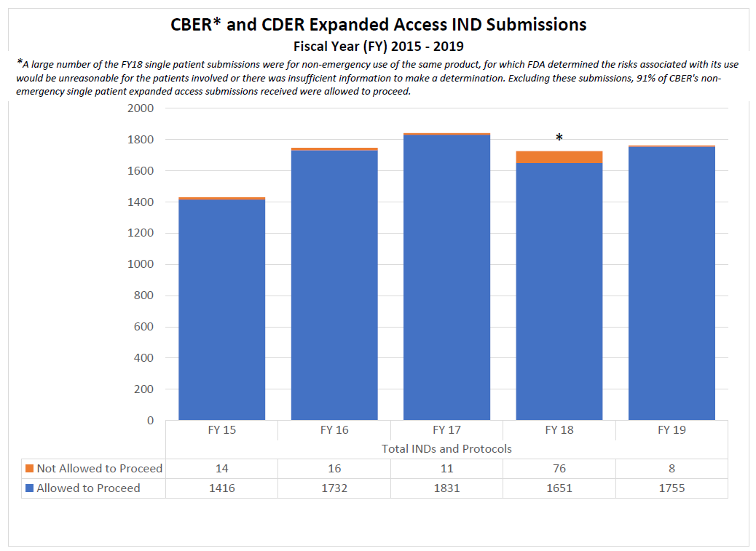Click the value 1416 in the table
Screen dimensions: 756x551
point(222,488)
